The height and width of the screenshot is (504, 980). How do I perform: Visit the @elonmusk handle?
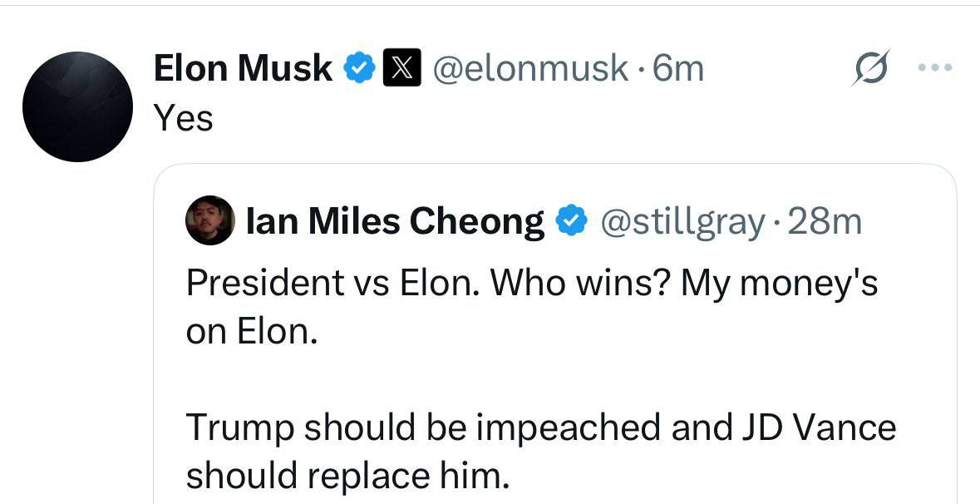click(x=530, y=68)
